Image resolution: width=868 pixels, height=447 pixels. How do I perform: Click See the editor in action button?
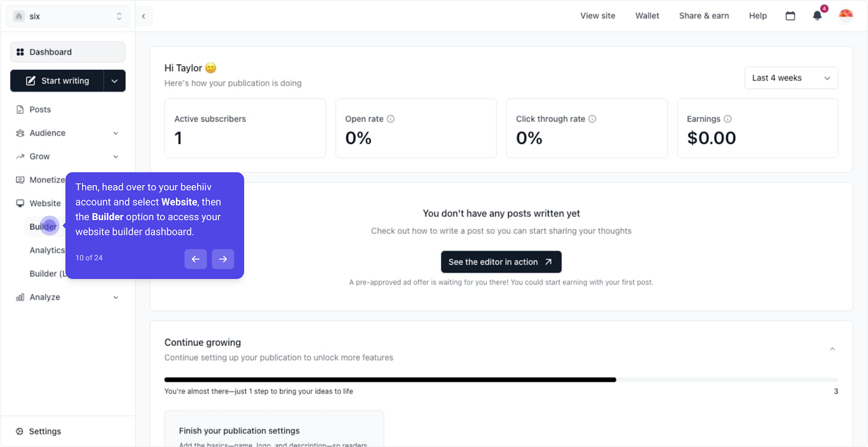(x=501, y=262)
